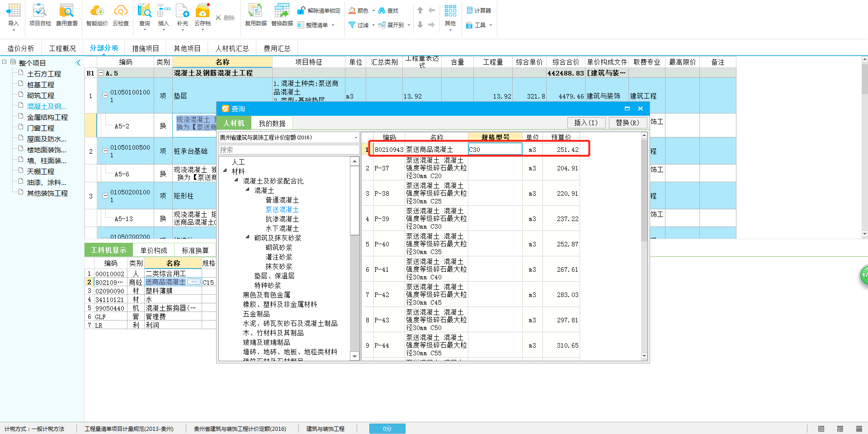Select 普通混凝土 in tree
The width and height of the screenshot is (868, 434).
click(282, 200)
